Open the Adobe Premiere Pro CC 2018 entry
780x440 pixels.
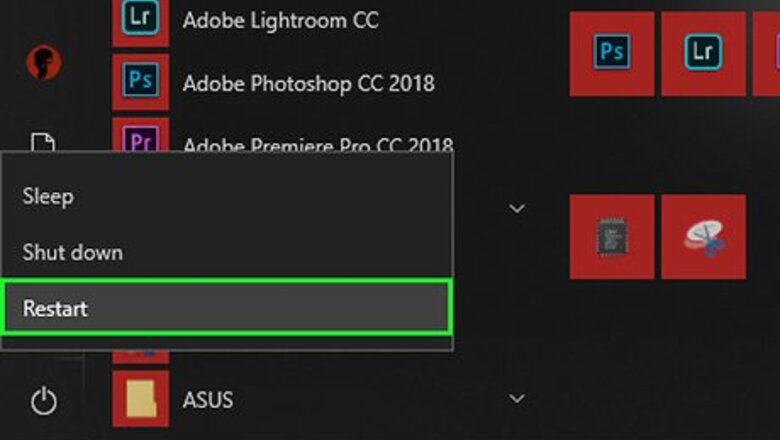tap(318, 144)
